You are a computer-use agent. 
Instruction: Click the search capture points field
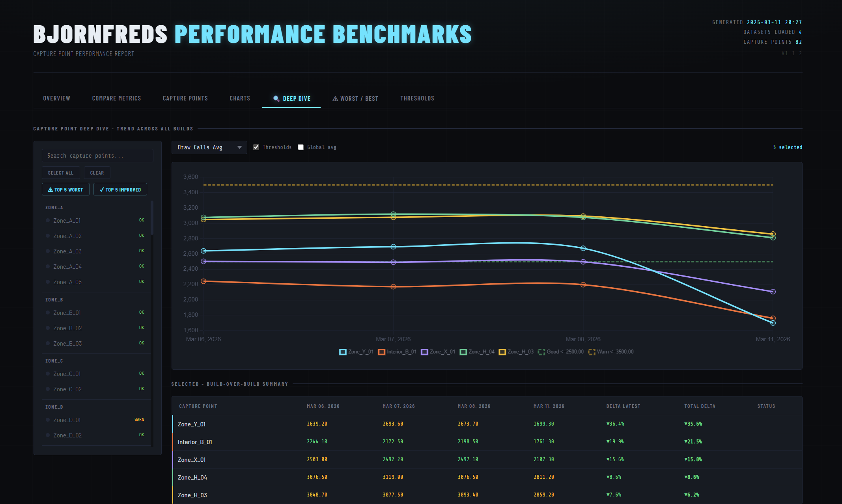(97, 155)
